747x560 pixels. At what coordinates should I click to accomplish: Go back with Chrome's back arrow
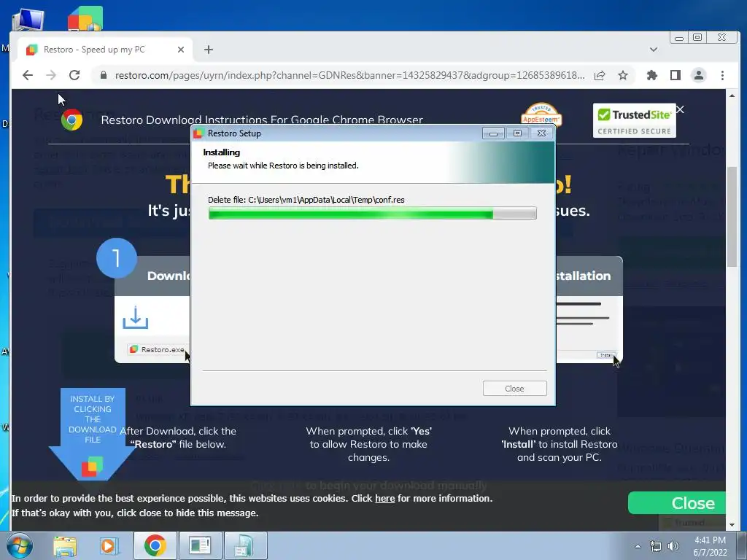(28, 75)
